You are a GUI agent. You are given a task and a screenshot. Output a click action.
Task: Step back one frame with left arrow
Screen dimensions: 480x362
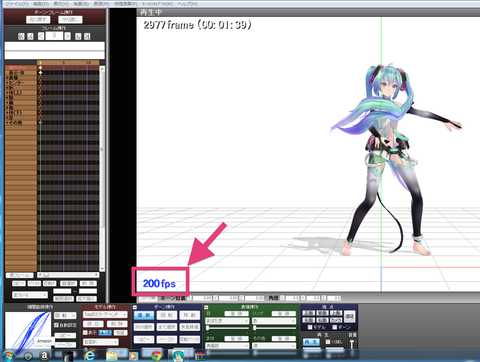41,36
